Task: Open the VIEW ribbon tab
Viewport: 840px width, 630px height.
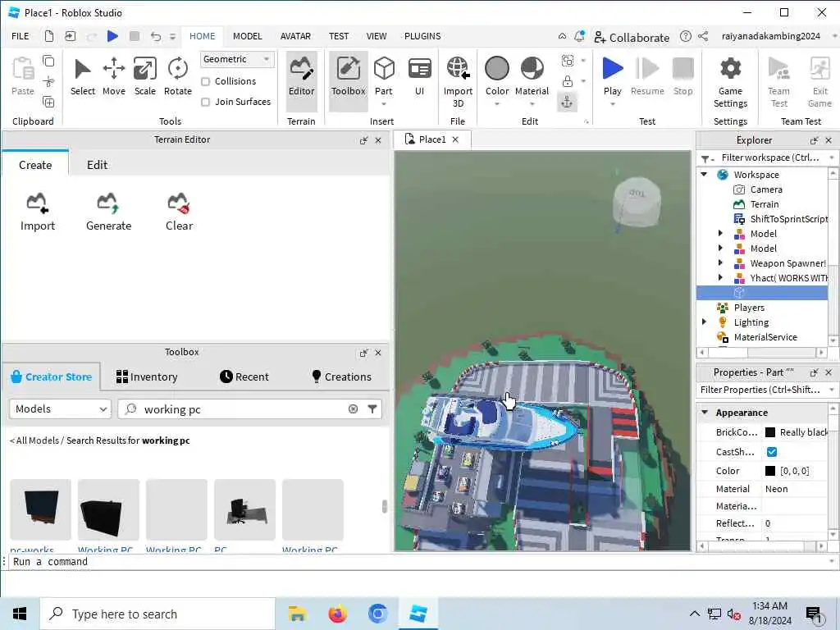Action: tap(376, 36)
